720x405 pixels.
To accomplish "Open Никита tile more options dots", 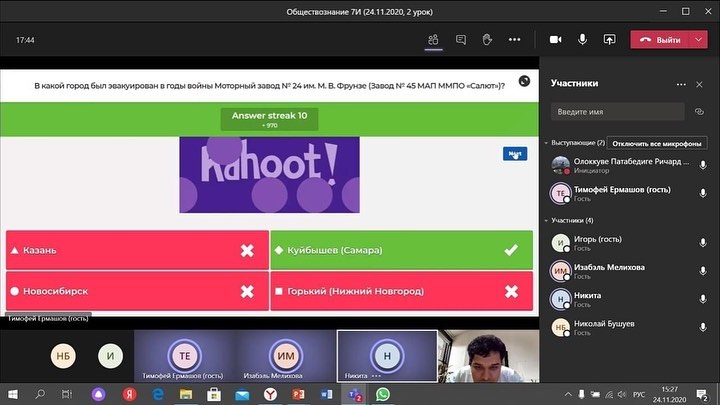I will (377, 376).
